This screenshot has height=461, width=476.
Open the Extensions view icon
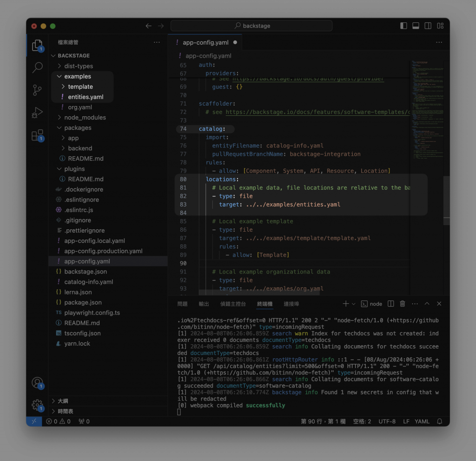tap(37, 135)
